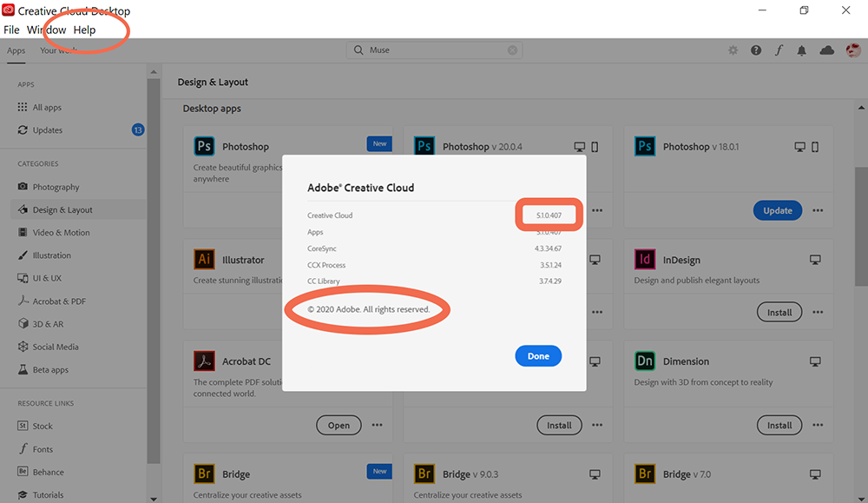Screen dimensions: 868x503
Task: Update Photoshop v 18.0.1
Action: tap(777, 210)
